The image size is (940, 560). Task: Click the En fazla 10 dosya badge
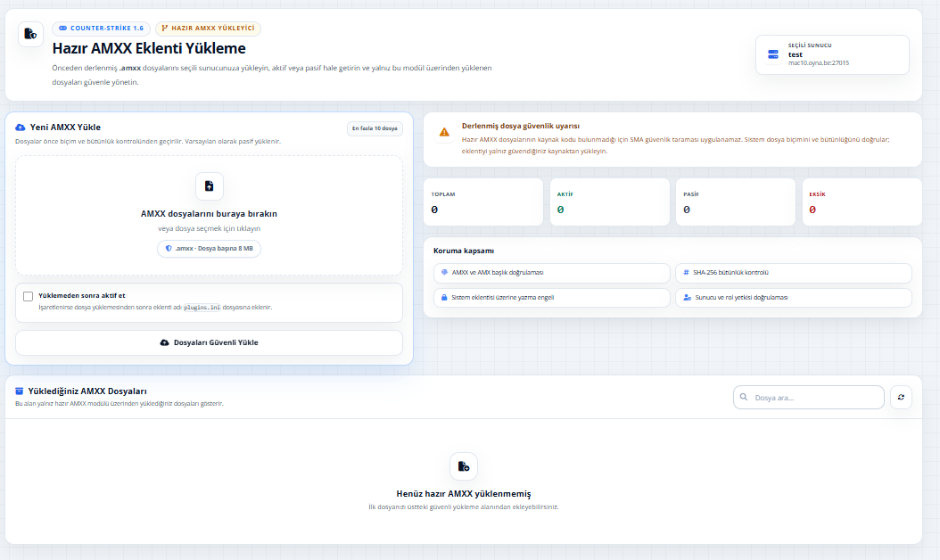click(375, 128)
